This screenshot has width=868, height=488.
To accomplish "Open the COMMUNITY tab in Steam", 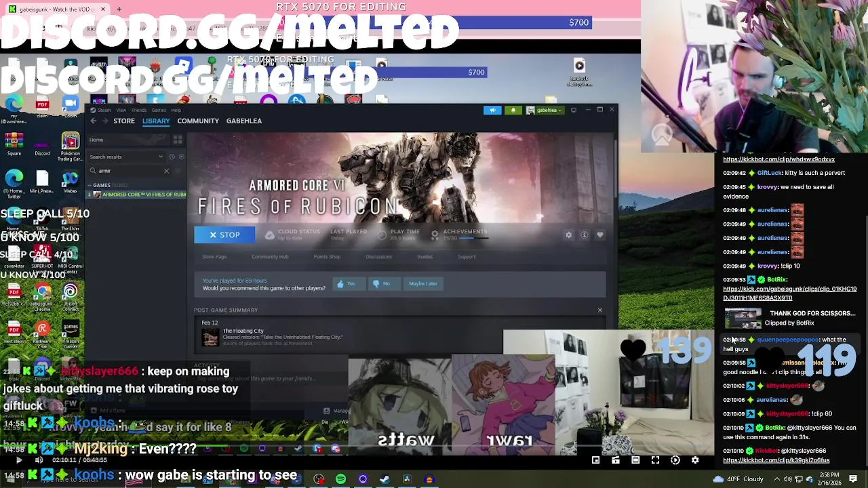I will [198, 121].
